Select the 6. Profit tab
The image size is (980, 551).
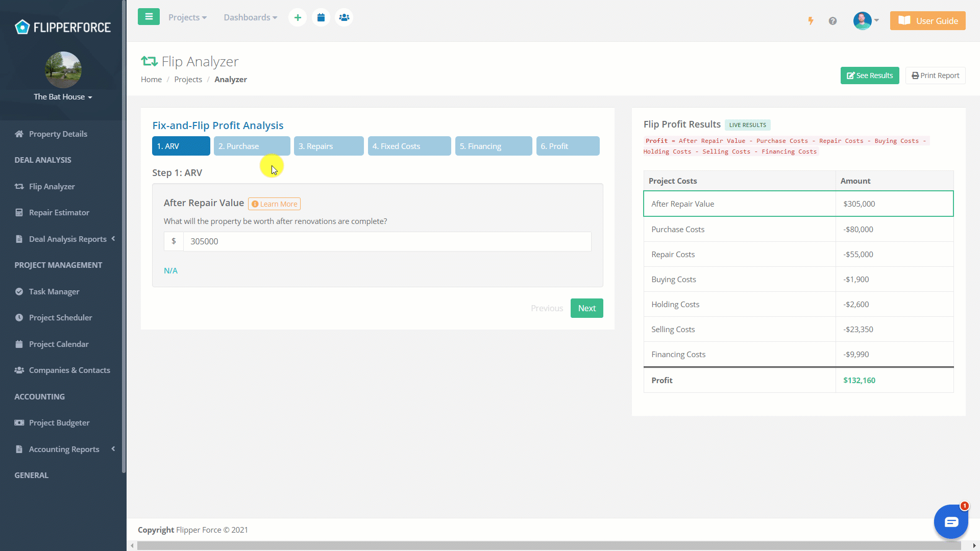point(568,146)
